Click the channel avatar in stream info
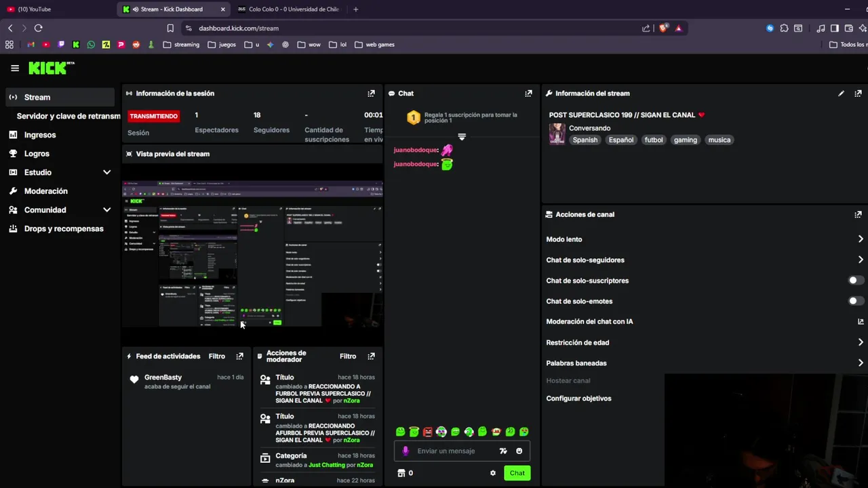868x488 pixels. click(x=557, y=134)
